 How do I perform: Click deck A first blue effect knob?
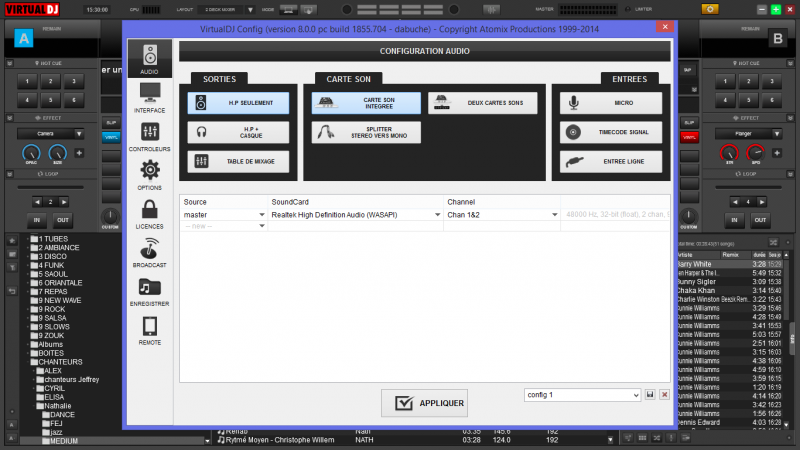coord(31,154)
